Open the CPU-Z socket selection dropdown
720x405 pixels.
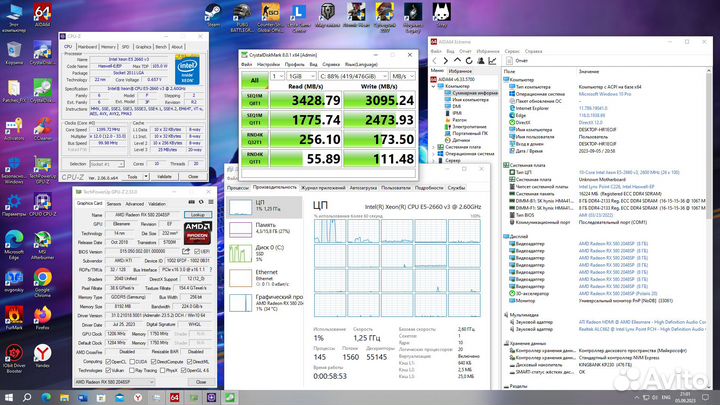coord(107,164)
